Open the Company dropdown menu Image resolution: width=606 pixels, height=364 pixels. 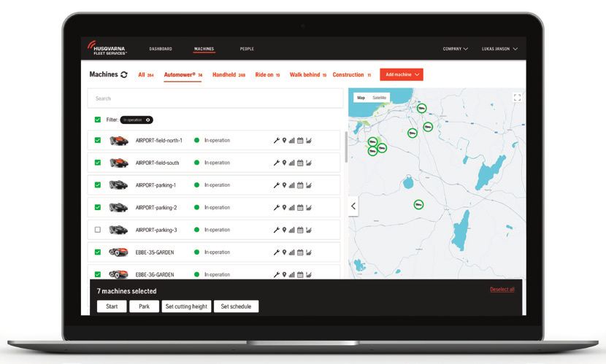[456, 49]
